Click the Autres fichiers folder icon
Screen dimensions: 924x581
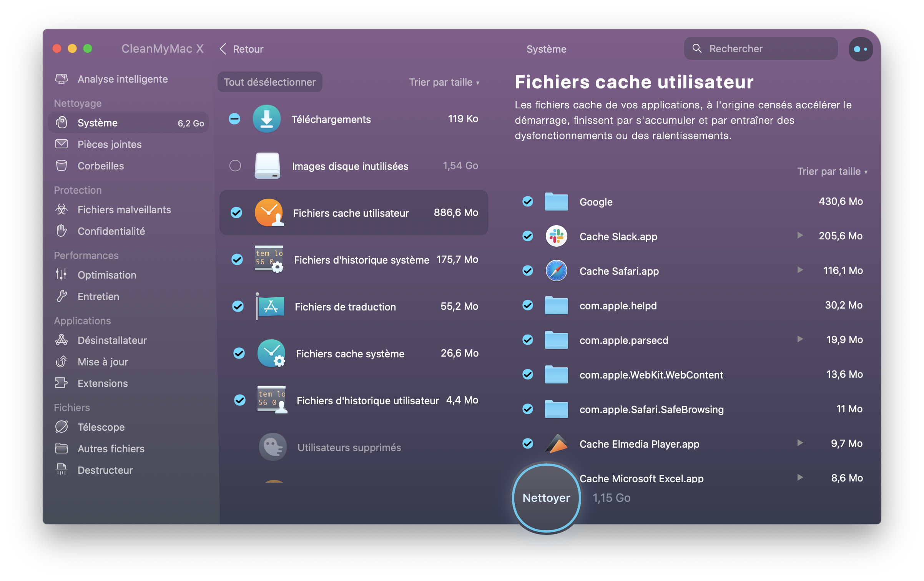coord(61,448)
